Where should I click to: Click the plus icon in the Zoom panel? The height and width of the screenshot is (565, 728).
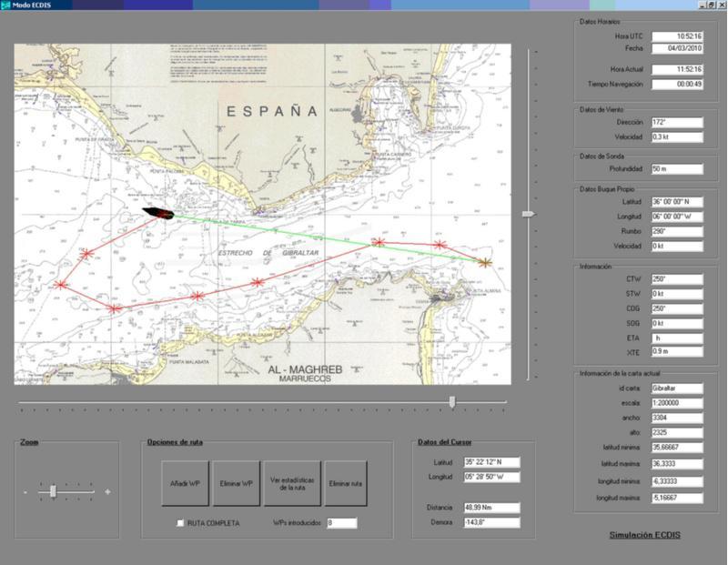108,492
